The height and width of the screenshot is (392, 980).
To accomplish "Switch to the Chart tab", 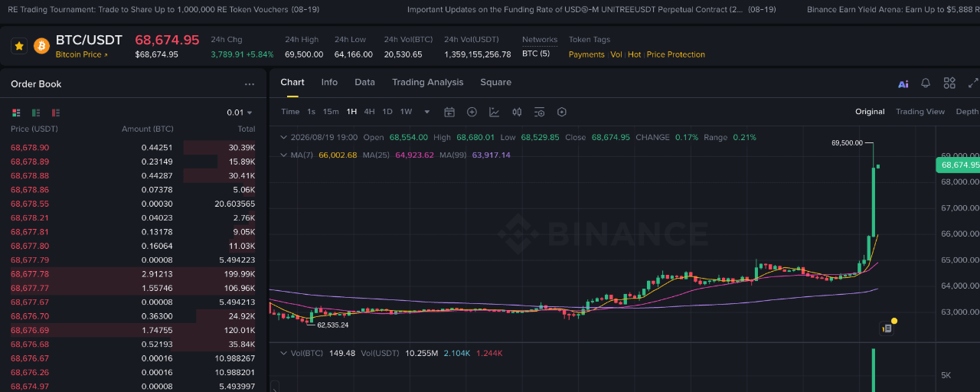I will (292, 82).
